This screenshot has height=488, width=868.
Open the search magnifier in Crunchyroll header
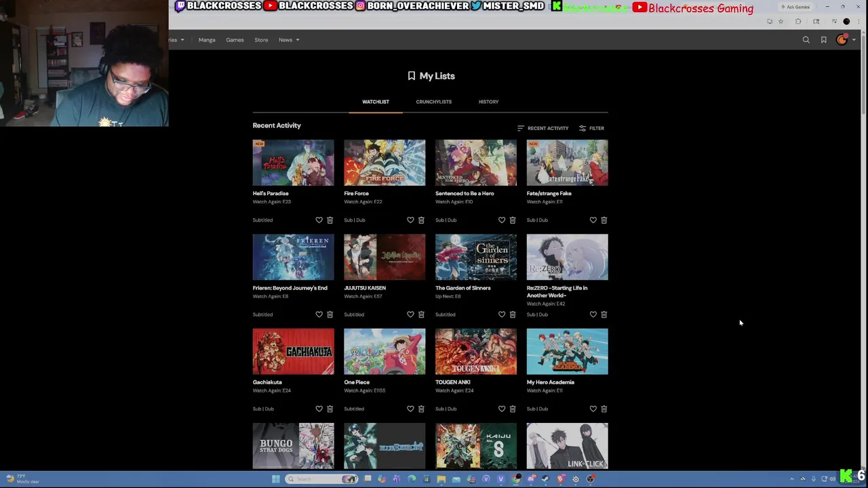(x=806, y=40)
